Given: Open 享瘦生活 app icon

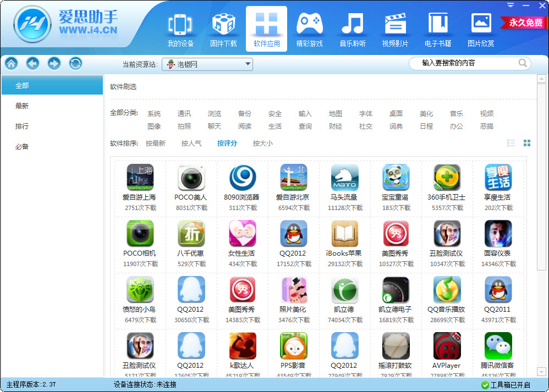Looking at the screenshot, I should pyautogui.click(x=498, y=178).
